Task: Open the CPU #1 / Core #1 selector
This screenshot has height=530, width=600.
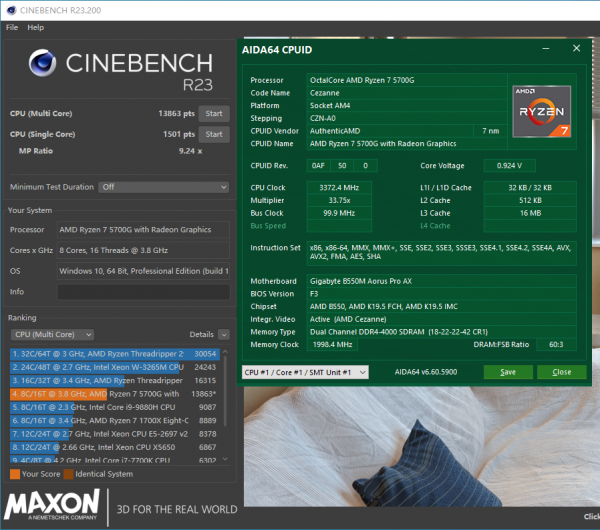Action: click(305, 372)
